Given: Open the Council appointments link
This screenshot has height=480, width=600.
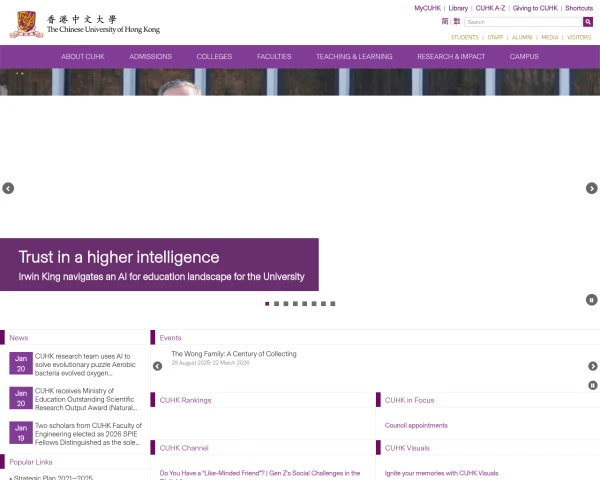Looking at the screenshot, I should [416, 425].
